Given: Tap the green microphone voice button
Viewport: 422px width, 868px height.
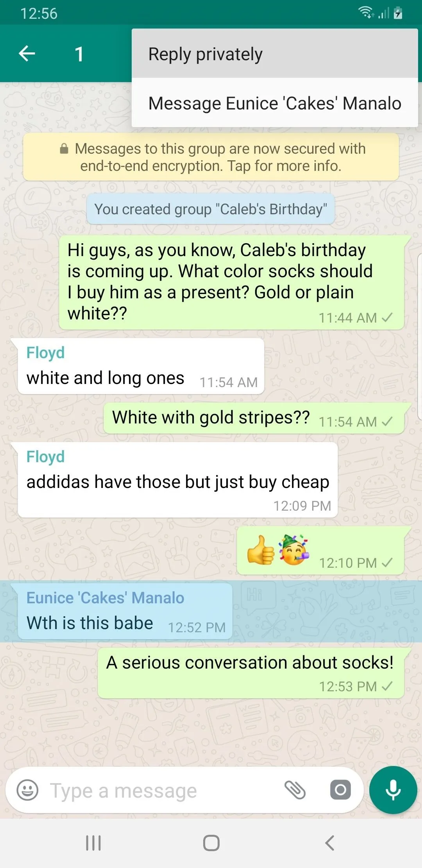Looking at the screenshot, I should [393, 790].
